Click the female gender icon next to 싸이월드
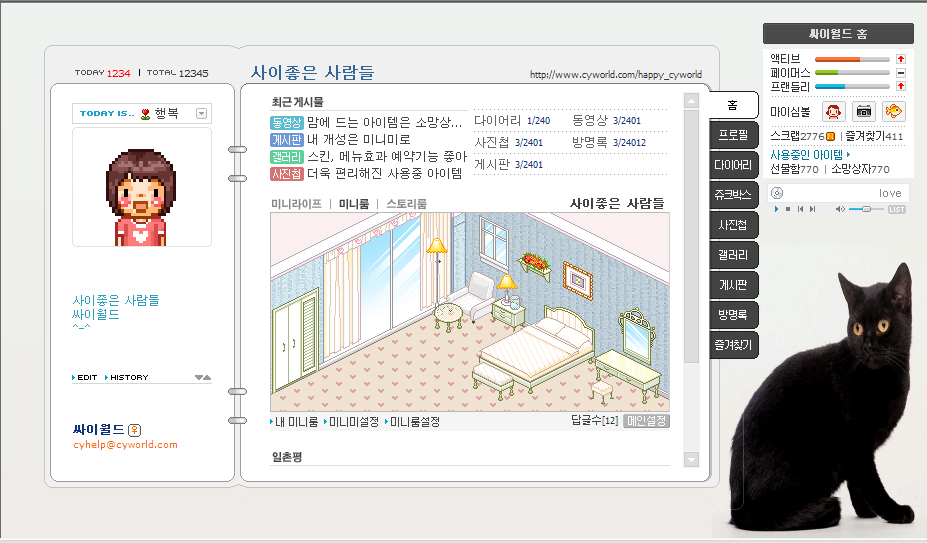Viewport: 927px width, 543px height. (134, 430)
